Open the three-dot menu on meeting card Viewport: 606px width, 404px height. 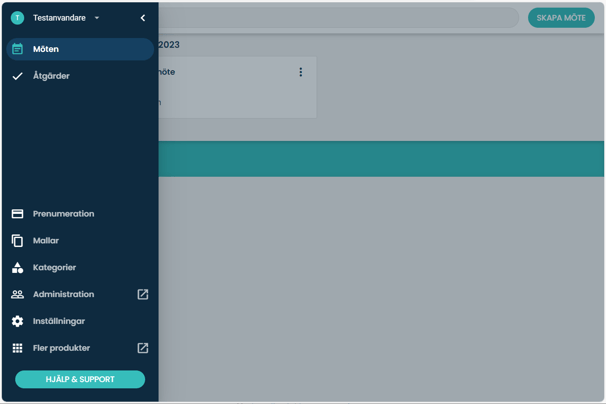tap(300, 72)
